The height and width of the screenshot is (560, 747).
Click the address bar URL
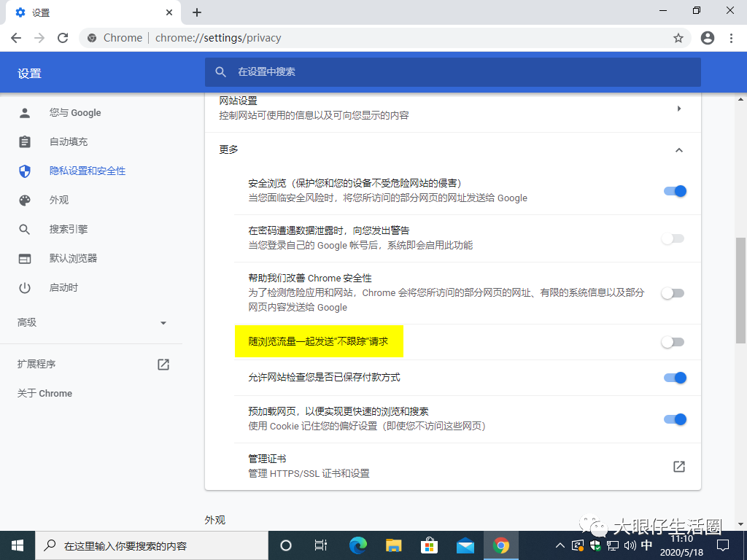click(218, 38)
